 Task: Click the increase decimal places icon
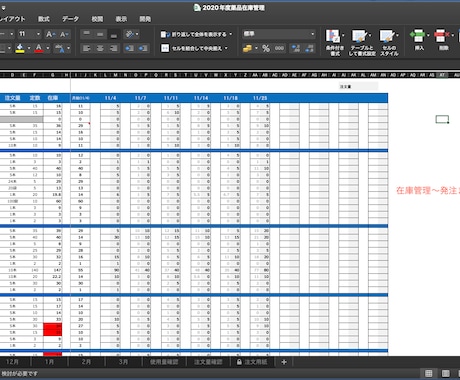pos(296,49)
